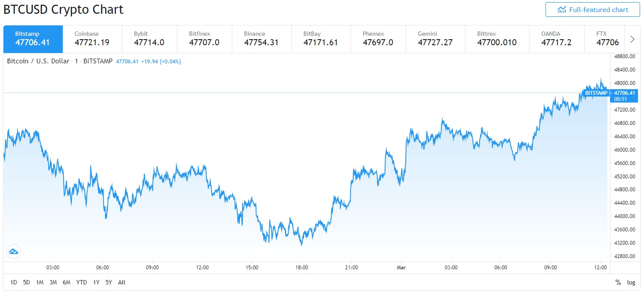Click the TradingView logo in the chart corner

point(13,251)
